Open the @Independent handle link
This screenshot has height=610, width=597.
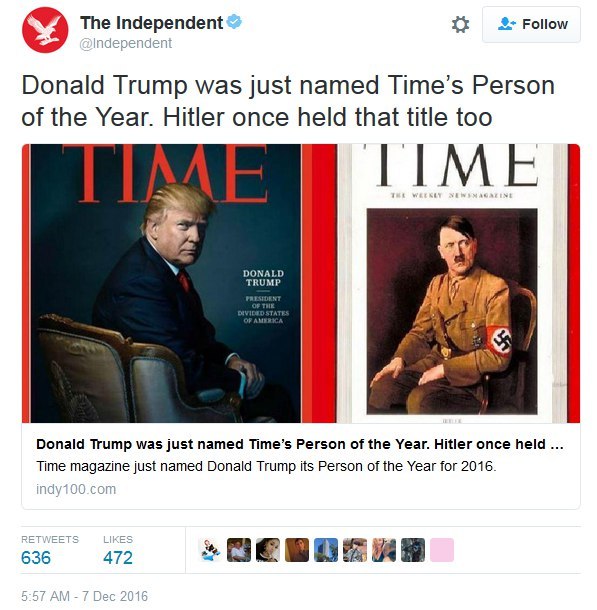pyautogui.click(x=126, y=43)
